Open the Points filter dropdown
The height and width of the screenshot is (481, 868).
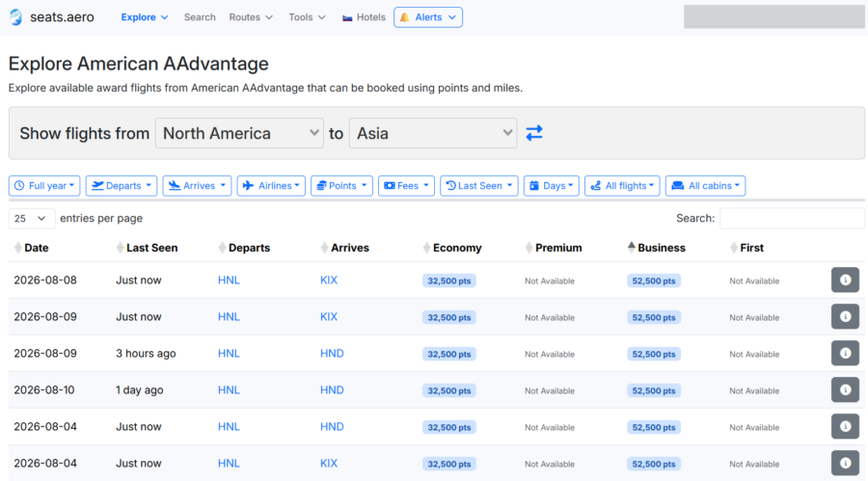(x=341, y=186)
